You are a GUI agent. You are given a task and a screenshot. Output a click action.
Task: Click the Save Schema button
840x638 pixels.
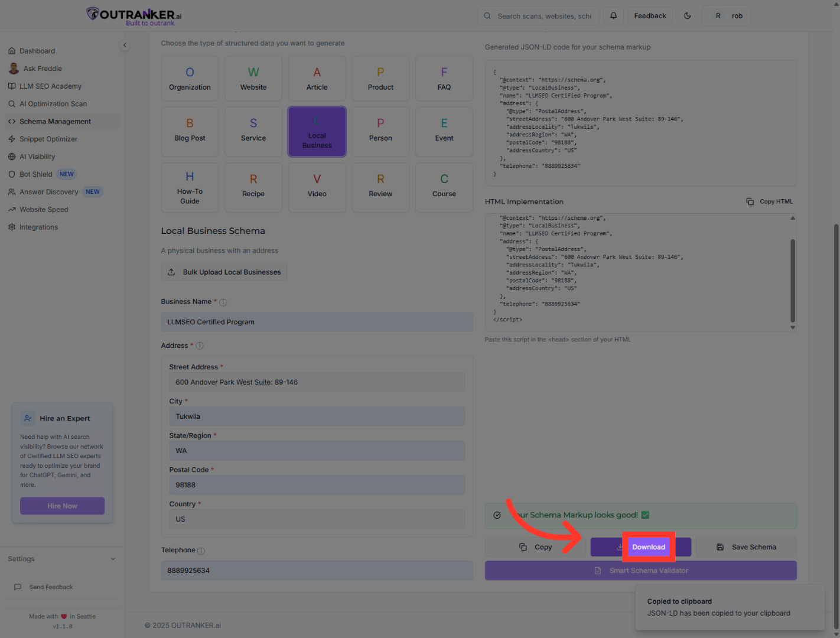(x=746, y=547)
